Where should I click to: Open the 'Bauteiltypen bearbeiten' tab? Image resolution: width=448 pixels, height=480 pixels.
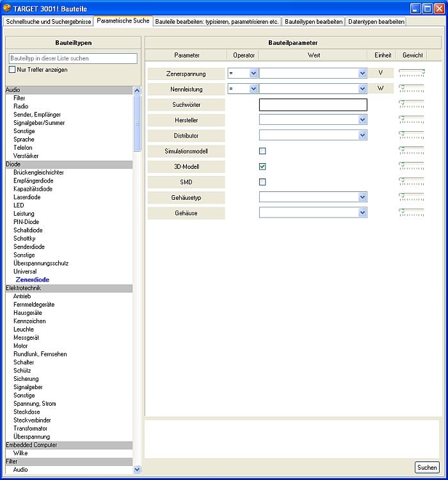click(314, 21)
